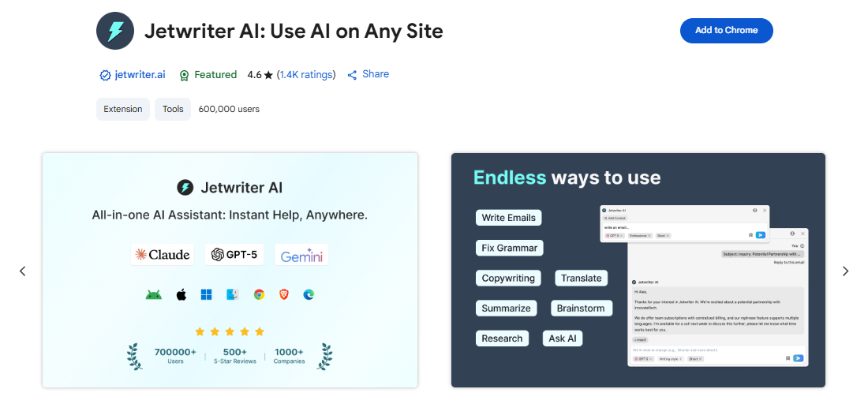
Task: Select the Extension category chip
Action: point(123,109)
